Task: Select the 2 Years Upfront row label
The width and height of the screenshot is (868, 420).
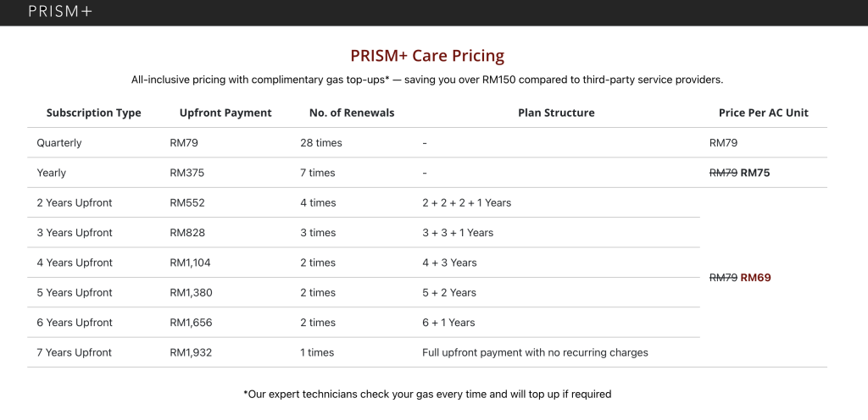Action: [x=75, y=203]
